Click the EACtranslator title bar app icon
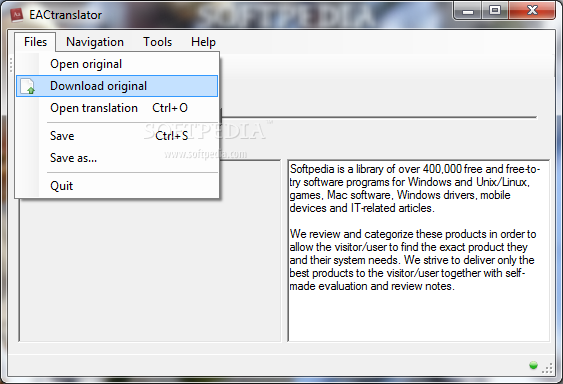This screenshot has height=384, width=563. pyautogui.click(x=17, y=15)
